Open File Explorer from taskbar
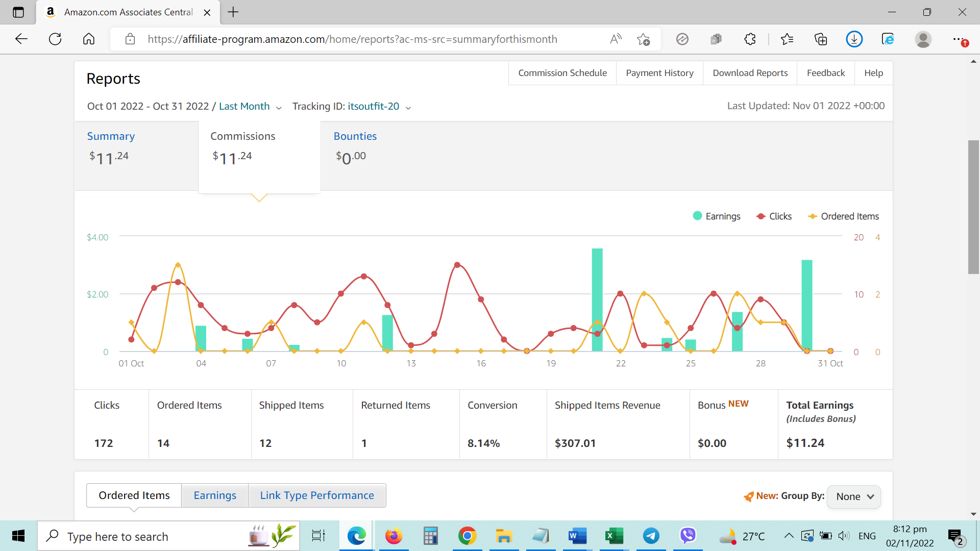Viewport: 980px width, 551px height. tap(504, 536)
